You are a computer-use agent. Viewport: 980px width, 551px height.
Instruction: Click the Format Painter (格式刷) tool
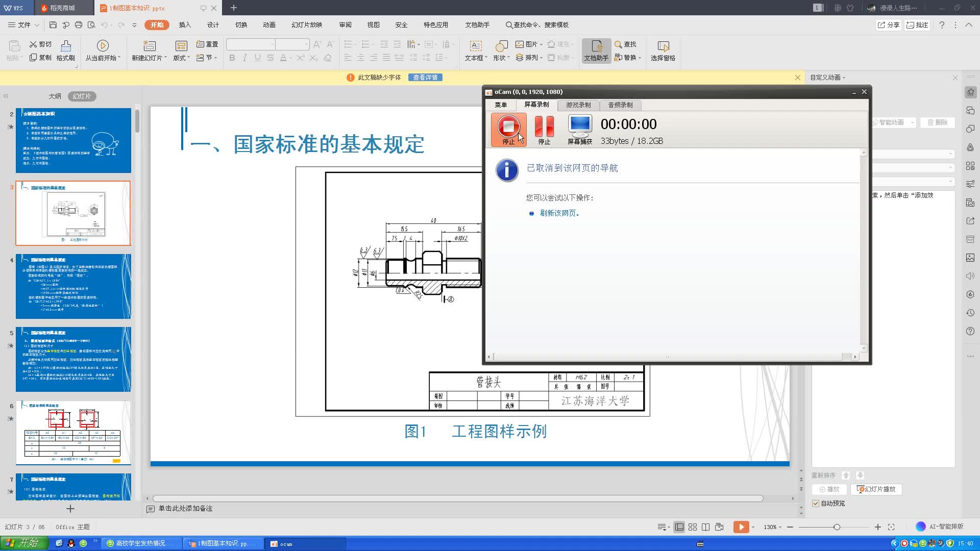(66, 51)
